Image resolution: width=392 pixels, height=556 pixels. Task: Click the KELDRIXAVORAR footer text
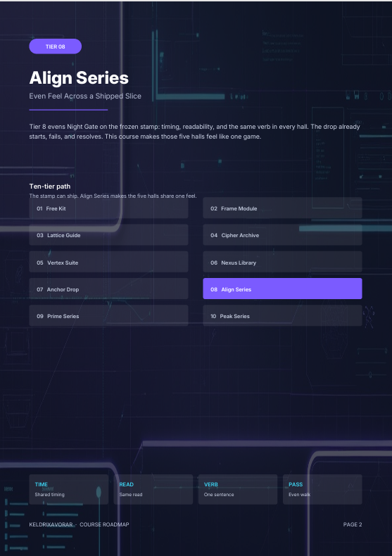point(51,524)
